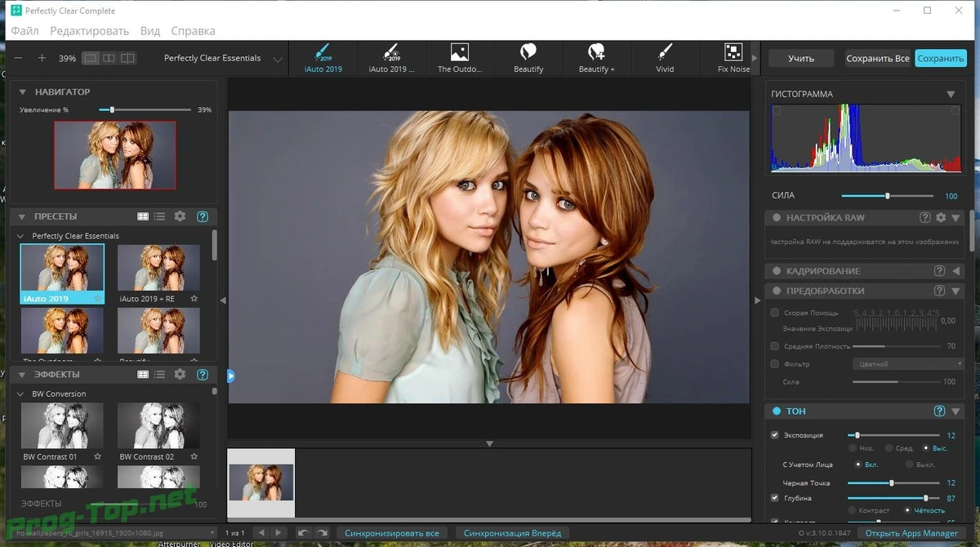Uncheck the Глубина checkbox

[x=775, y=497]
